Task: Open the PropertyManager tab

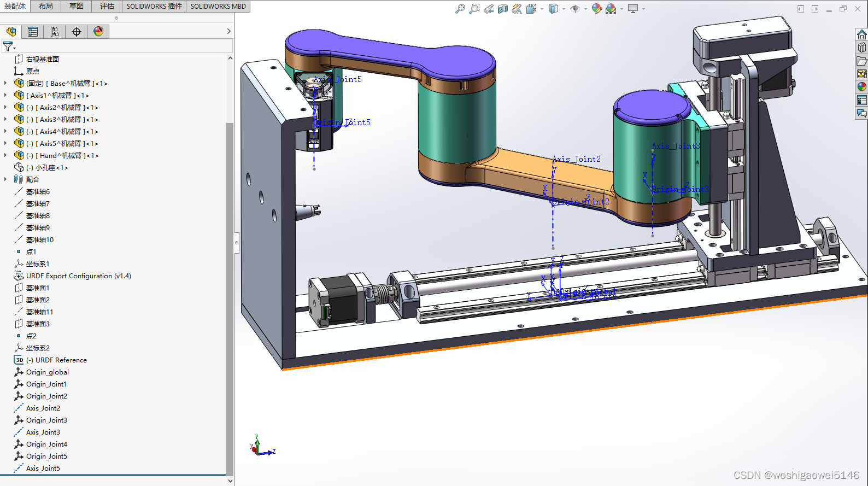Action: pyautogui.click(x=33, y=32)
